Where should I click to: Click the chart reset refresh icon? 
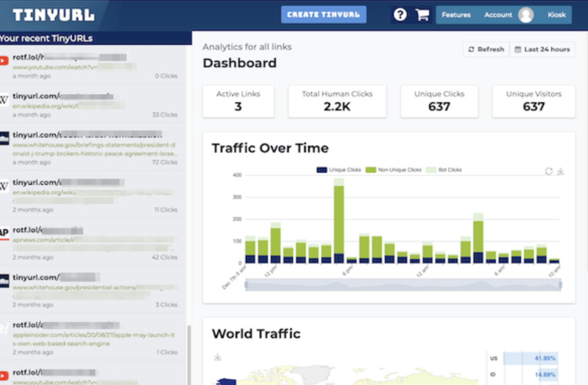click(549, 171)
